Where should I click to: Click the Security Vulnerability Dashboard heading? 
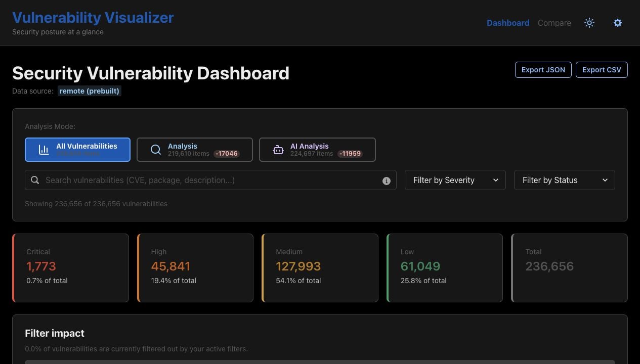point(151,73)
